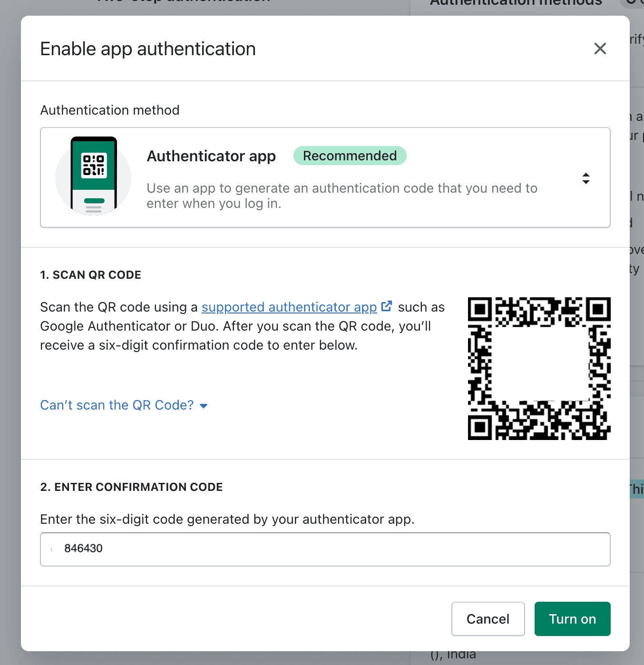This screenshot has width=644, height=665.
Task: Click the QR code image
Action: pyautogui.click(x=539, y=369)
